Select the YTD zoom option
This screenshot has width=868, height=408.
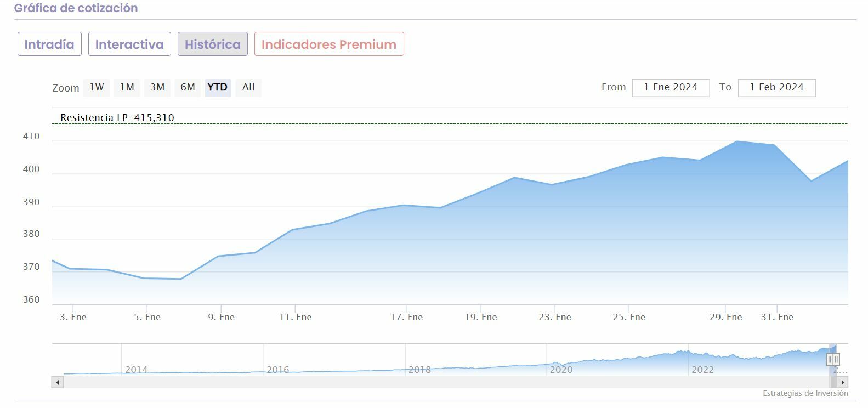pyautogui.click(x=218, y=87)
